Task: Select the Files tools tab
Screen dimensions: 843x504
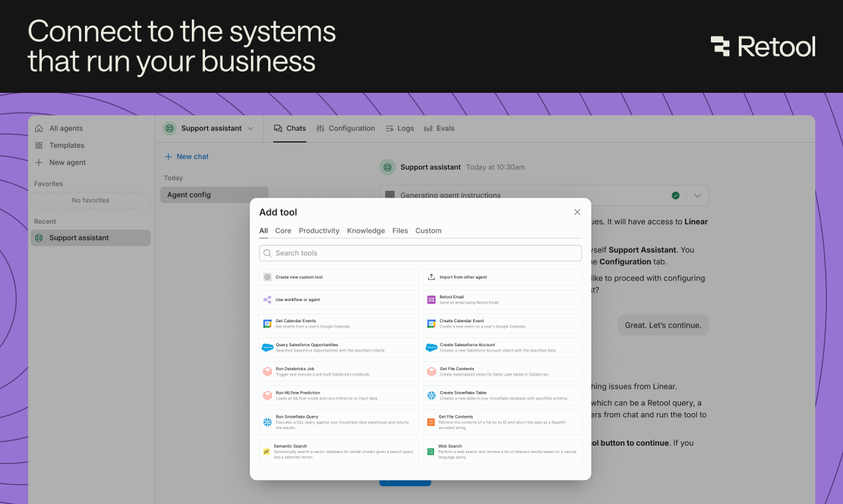Action: coord(400,231)
